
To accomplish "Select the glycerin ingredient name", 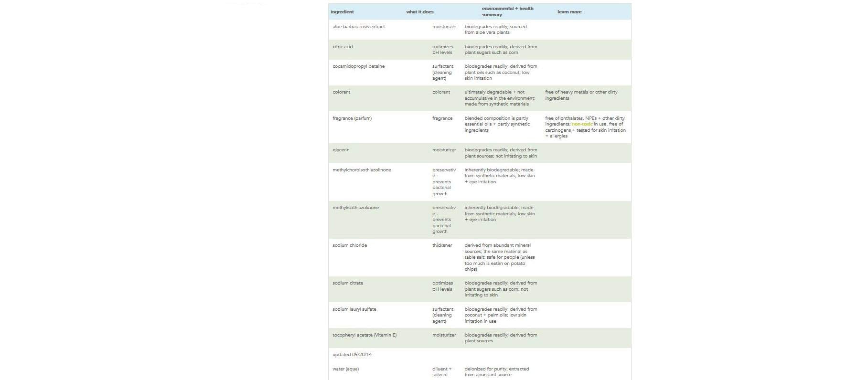I will [x=341, y=150].
